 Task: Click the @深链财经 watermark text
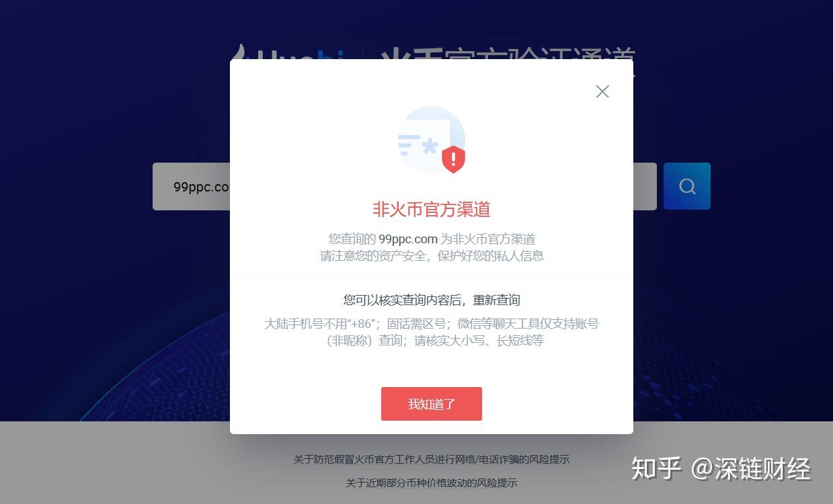(751, 468)
